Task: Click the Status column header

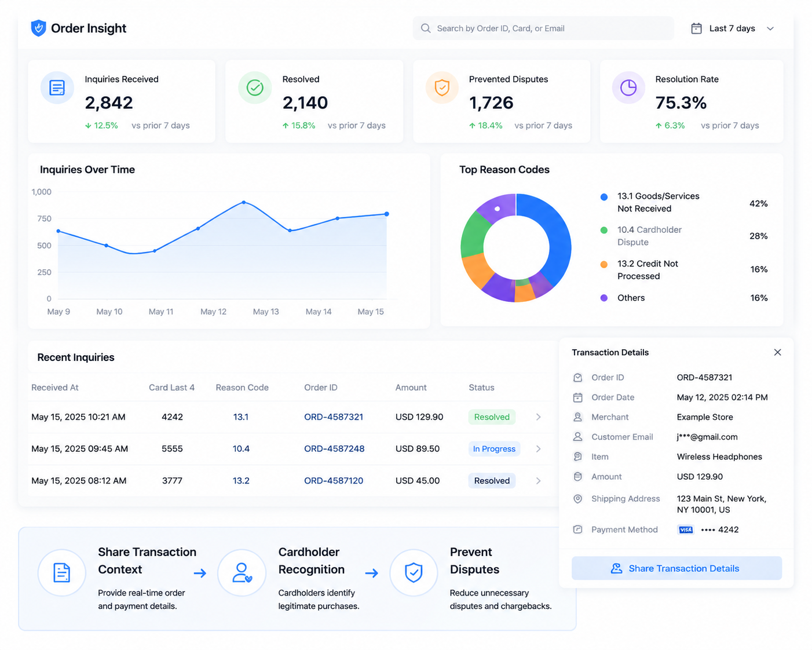Action: coord(481,388)
